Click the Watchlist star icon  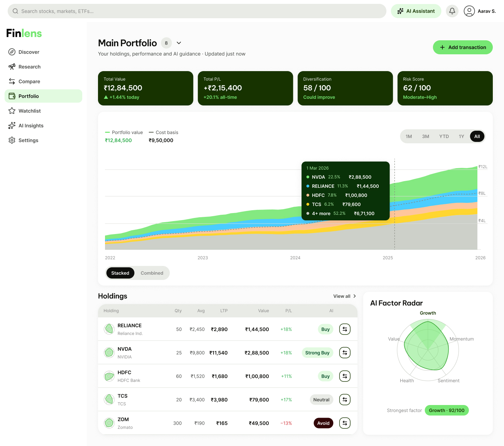(12, 111)
